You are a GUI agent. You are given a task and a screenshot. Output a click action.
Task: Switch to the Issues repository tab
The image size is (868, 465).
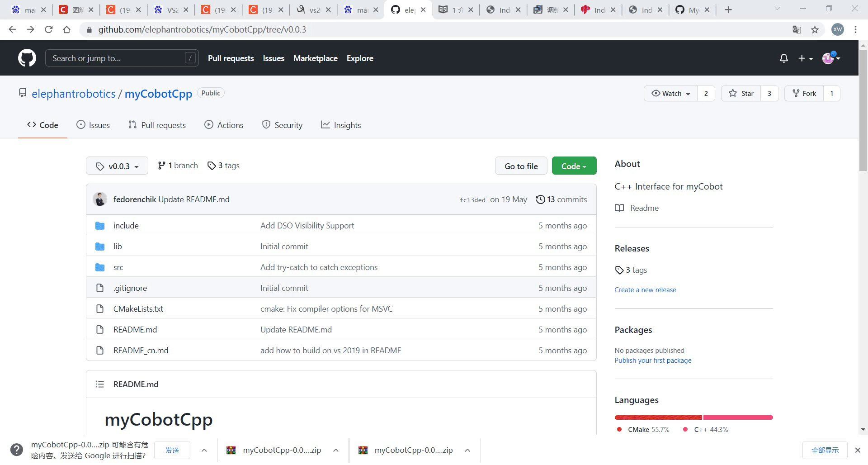[x=93, y=125]
